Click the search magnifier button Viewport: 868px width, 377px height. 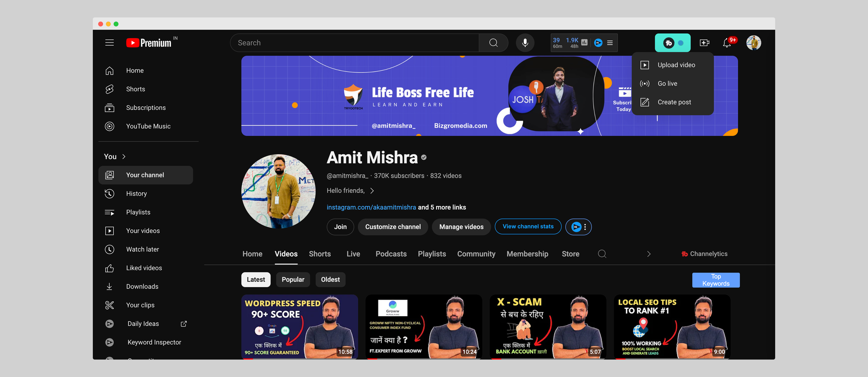click(x=493, y=43)
